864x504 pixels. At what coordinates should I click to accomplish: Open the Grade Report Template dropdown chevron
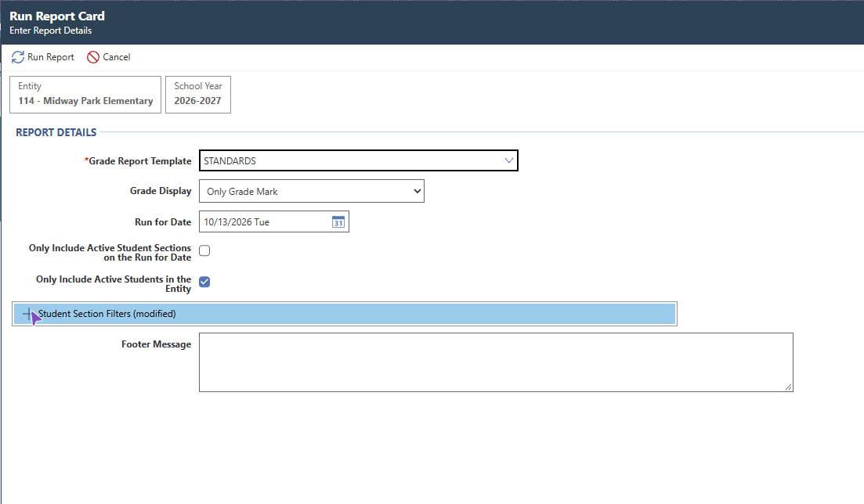508,161
